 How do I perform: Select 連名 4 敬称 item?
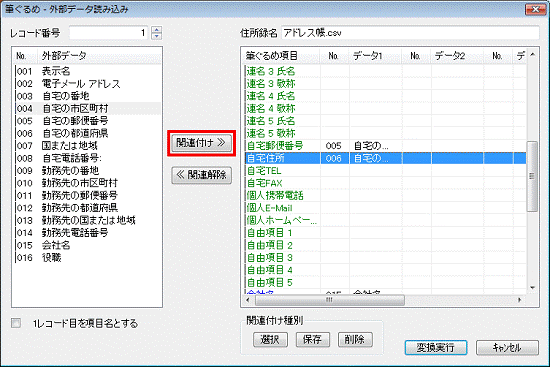point(385,108)
